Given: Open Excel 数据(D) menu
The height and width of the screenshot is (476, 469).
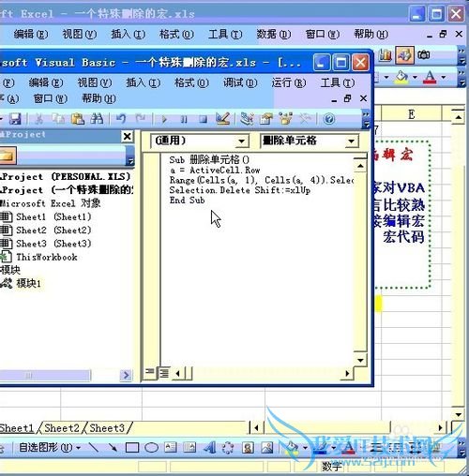Looking at the screenshot, I should coord(274,34).
